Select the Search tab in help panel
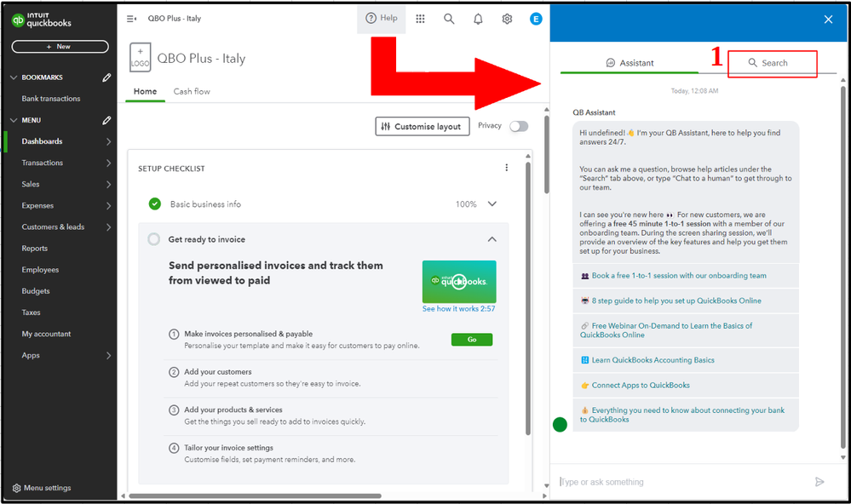The image size is (851, 504). pyautogui.click(x=768, y=63)
